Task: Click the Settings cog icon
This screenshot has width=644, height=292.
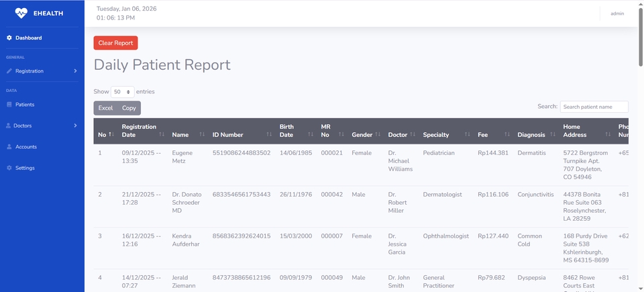Action: point(9,168)
